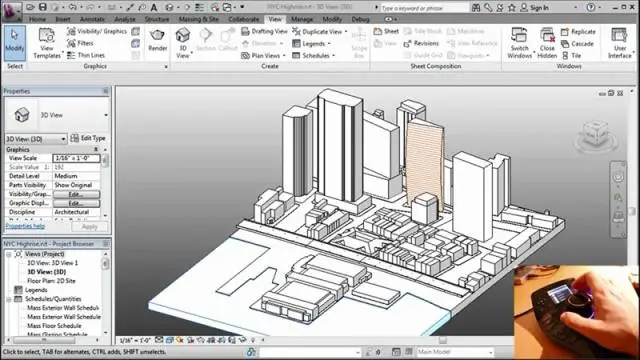Open Duplicate View dropdown
The image size is (640, 360).
pyautogui.click(x=320, y=31)
